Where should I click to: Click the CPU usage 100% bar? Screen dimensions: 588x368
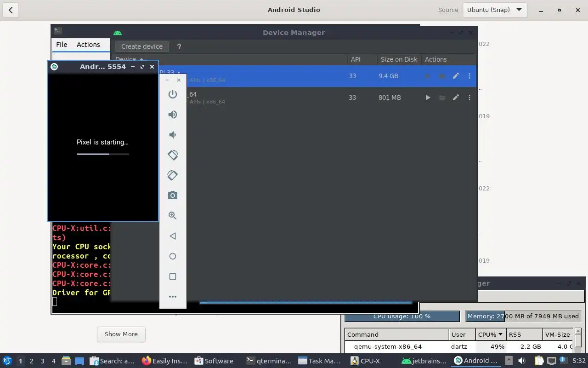point(402,316)
